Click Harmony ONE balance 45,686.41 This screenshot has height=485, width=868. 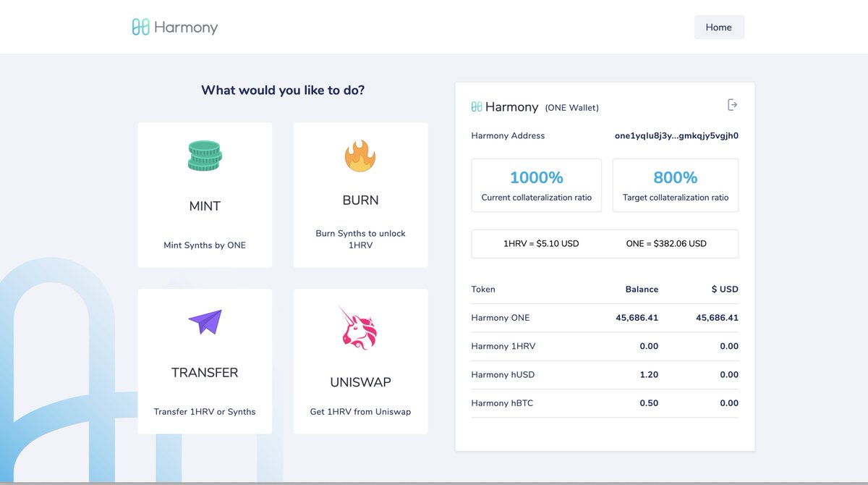[637, 318]
